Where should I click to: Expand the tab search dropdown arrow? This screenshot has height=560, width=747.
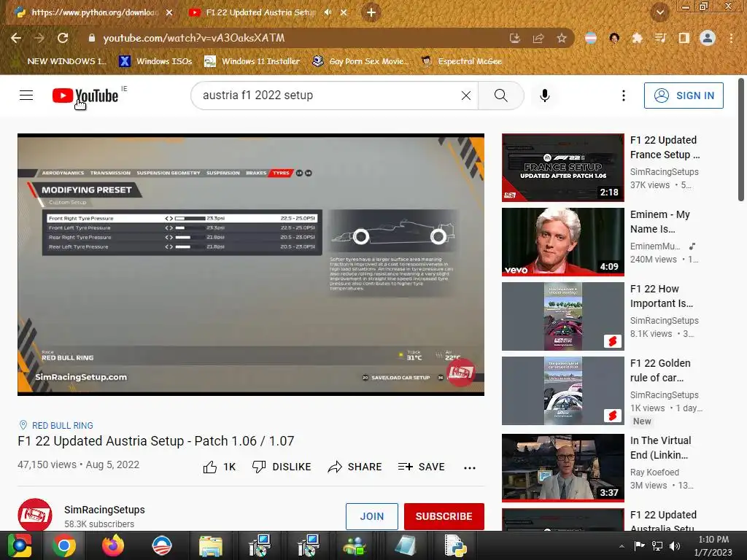click(659, 12)
